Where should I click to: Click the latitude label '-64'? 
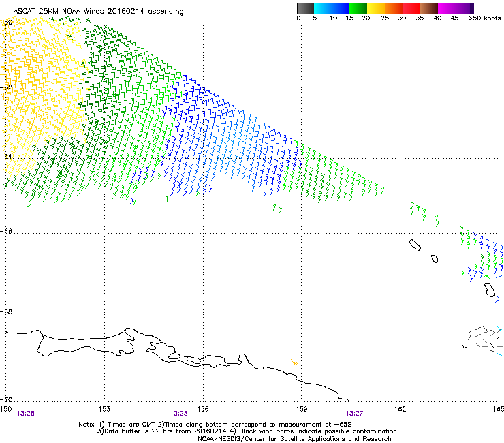(6, 157)
